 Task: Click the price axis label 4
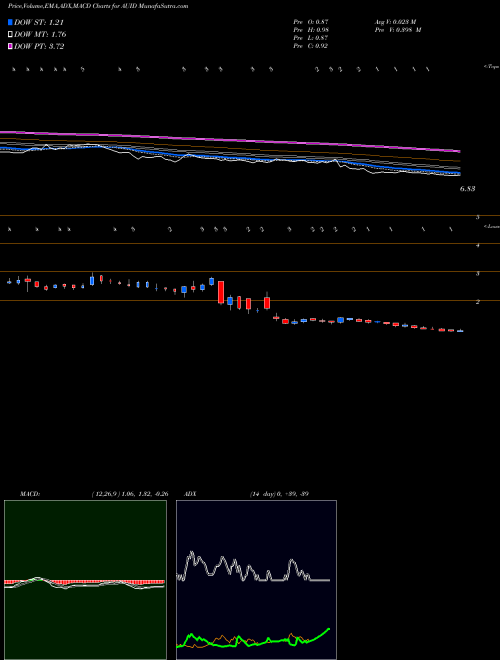[478, 245]
